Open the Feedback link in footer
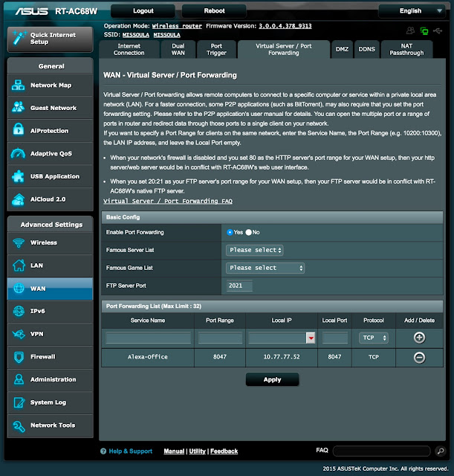Viewport: 454px width, 476px height. [x=224, y=451]
